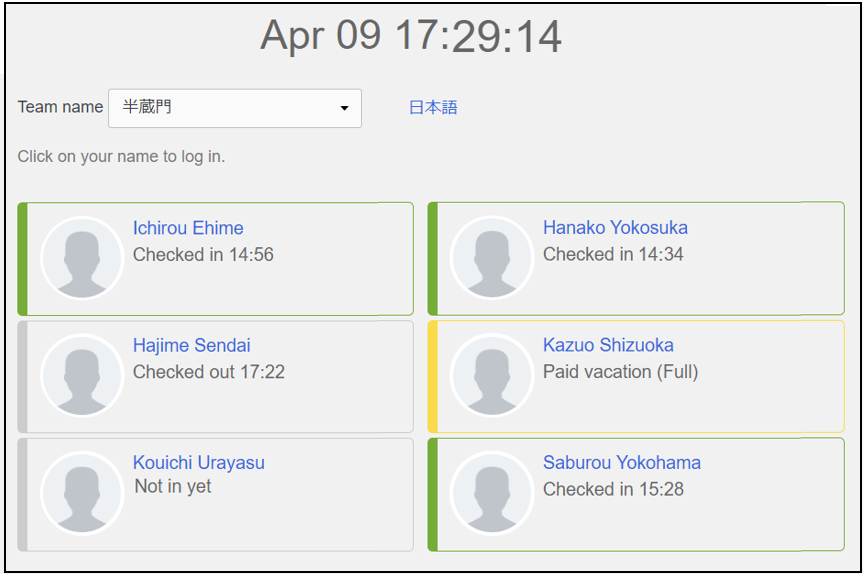863x574 pixels.
Task: Pick the Saburou Yokohama name link
Action: click(x=621, y=463)
